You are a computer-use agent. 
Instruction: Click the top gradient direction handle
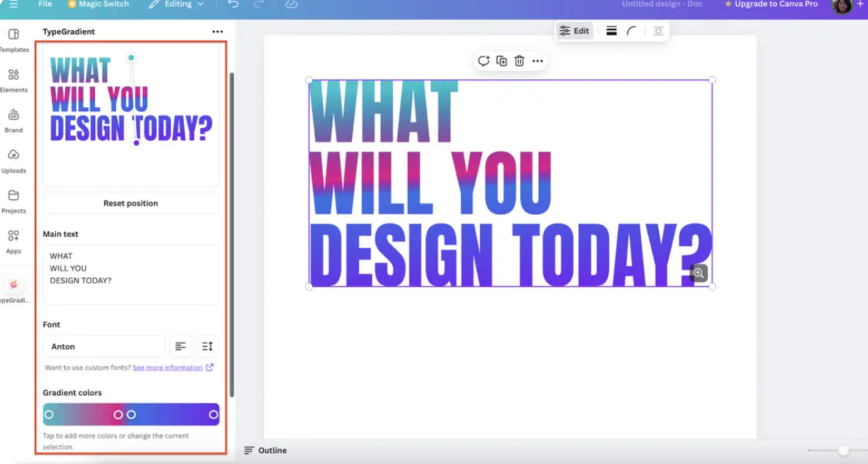131,57
